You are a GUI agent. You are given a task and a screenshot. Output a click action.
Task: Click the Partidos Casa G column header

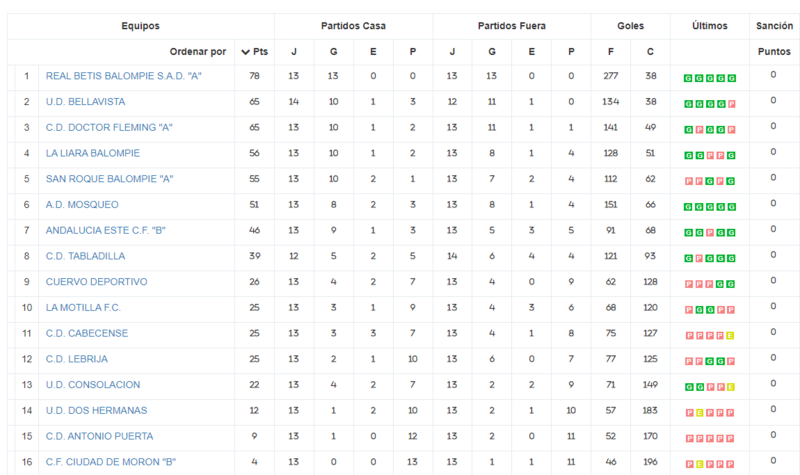[334, 52]
